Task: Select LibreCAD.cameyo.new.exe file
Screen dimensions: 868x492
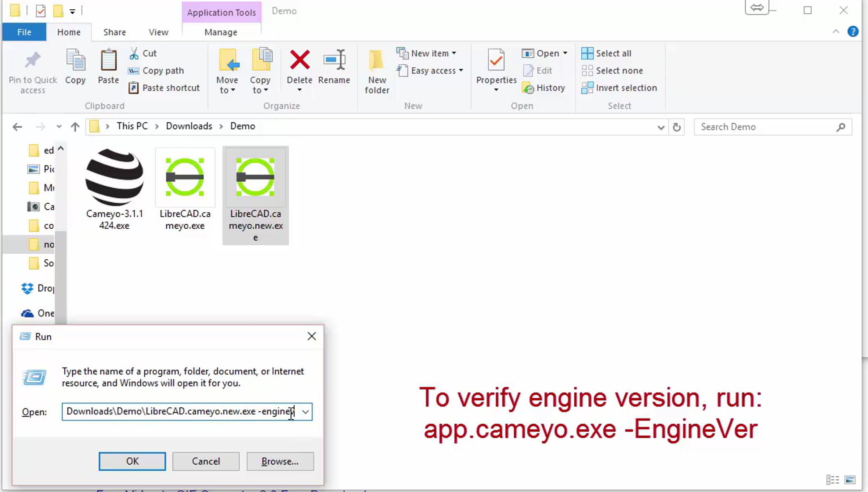Action: (255, 195)
